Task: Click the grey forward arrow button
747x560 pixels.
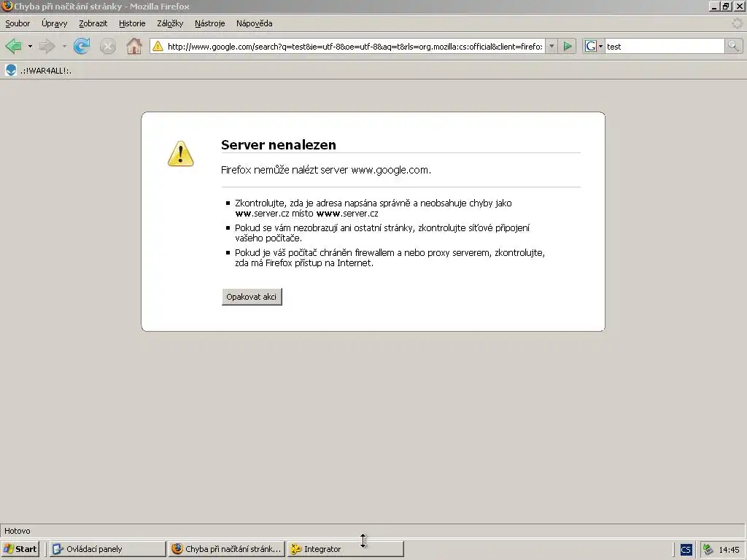Action: (47, 46)
